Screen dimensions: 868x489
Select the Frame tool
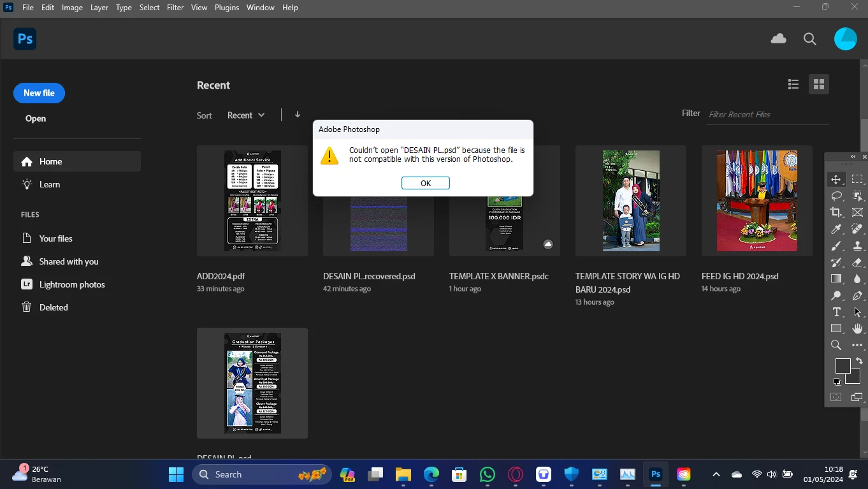[857, 212]
